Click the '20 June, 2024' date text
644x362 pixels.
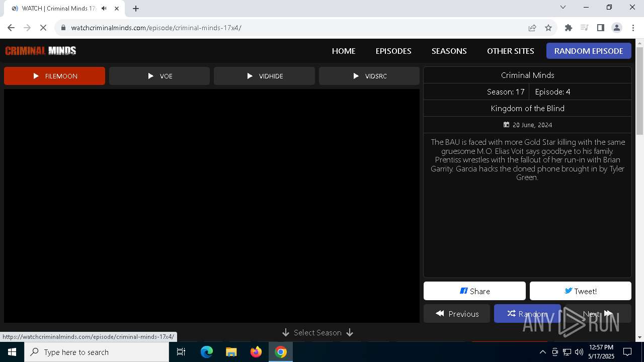coord(532,125)
